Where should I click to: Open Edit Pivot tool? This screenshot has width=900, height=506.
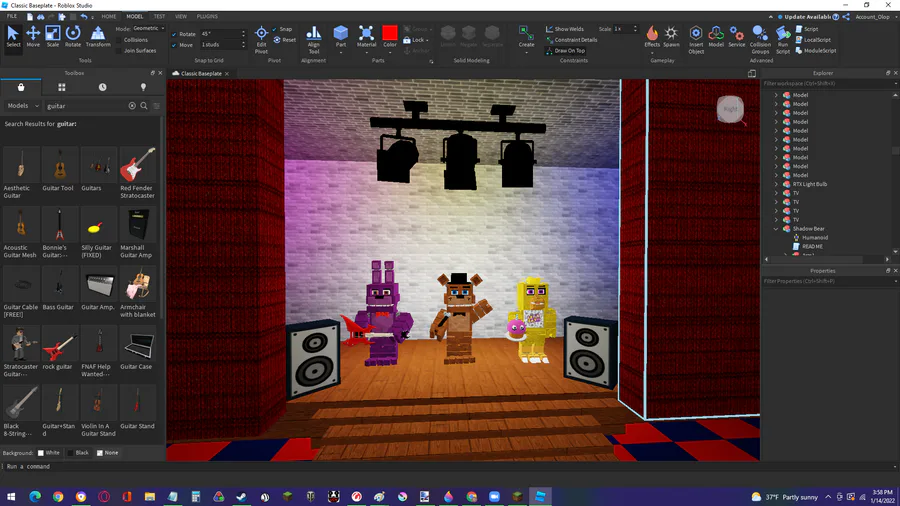click(261, 39)
